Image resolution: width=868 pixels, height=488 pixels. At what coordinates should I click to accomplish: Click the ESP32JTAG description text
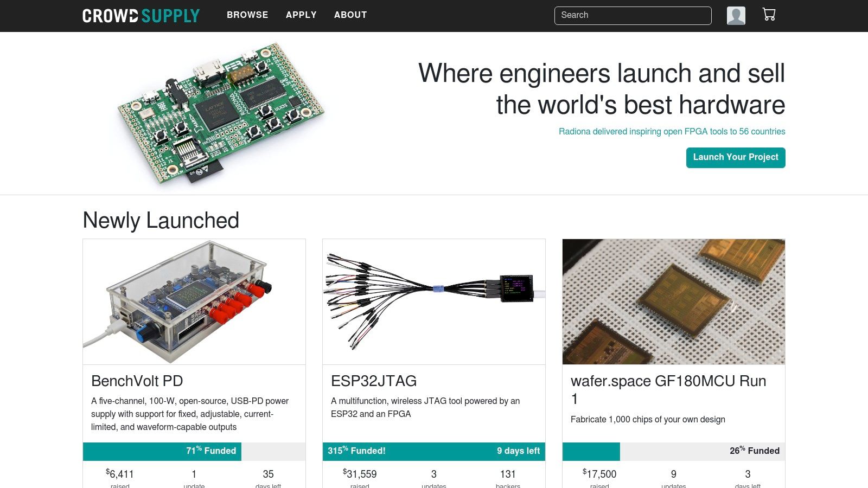click(425, 407)
